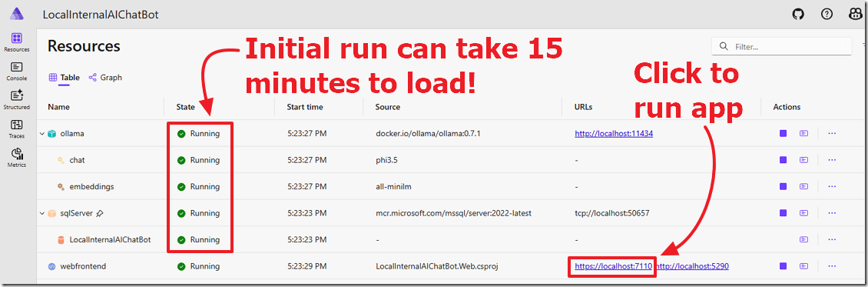Click the 5:23:29 PM start time
This screenshot has height=287, width=868.
(x=306, y=266)
